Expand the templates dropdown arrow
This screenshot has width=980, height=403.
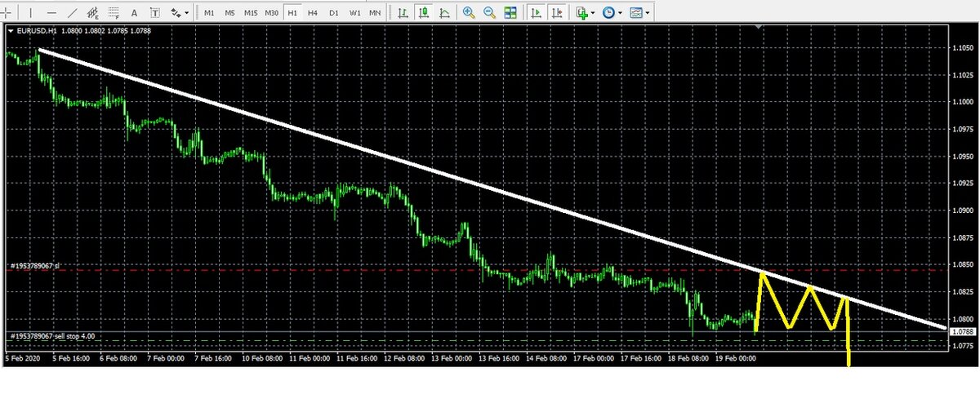click(648, 13)
